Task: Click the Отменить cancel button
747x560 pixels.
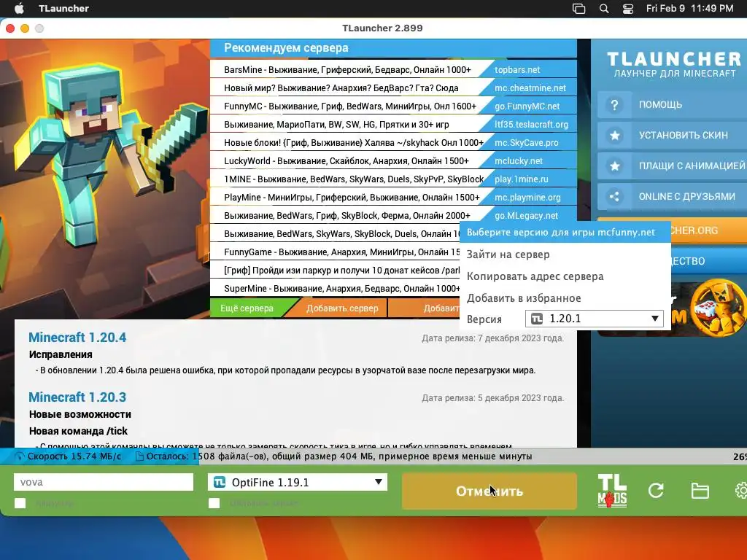Action: point(489,491)
